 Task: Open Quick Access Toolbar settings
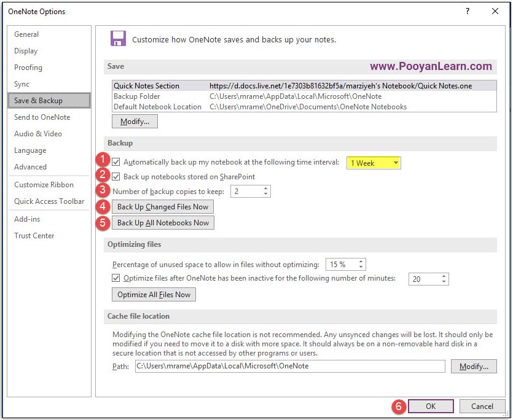click(x=49, y=201)
